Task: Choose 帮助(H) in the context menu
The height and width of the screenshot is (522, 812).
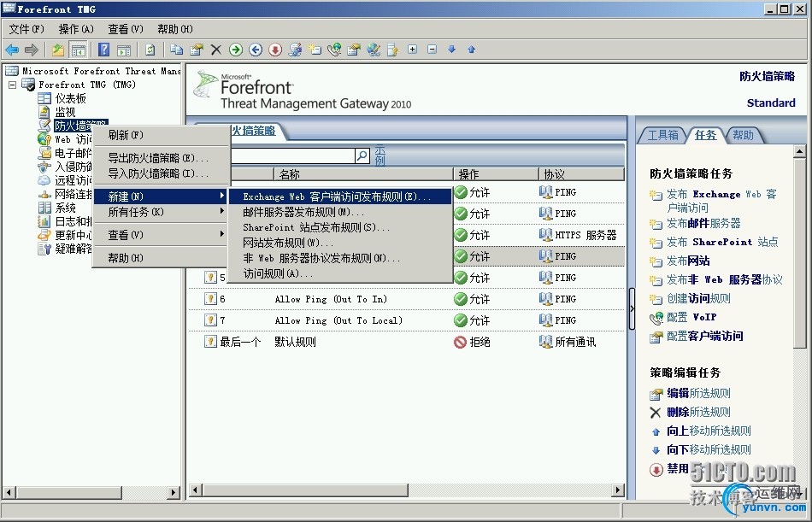Action: [x=161, y=258]
